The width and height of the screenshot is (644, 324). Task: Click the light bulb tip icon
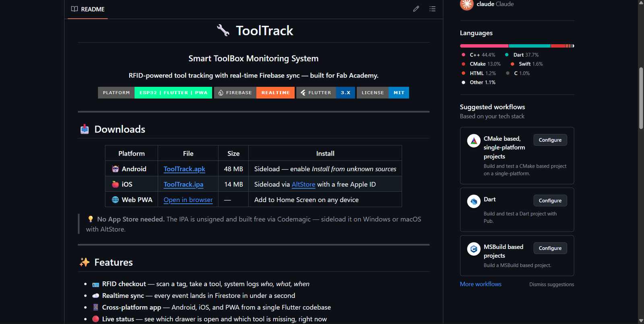[91, 219]
